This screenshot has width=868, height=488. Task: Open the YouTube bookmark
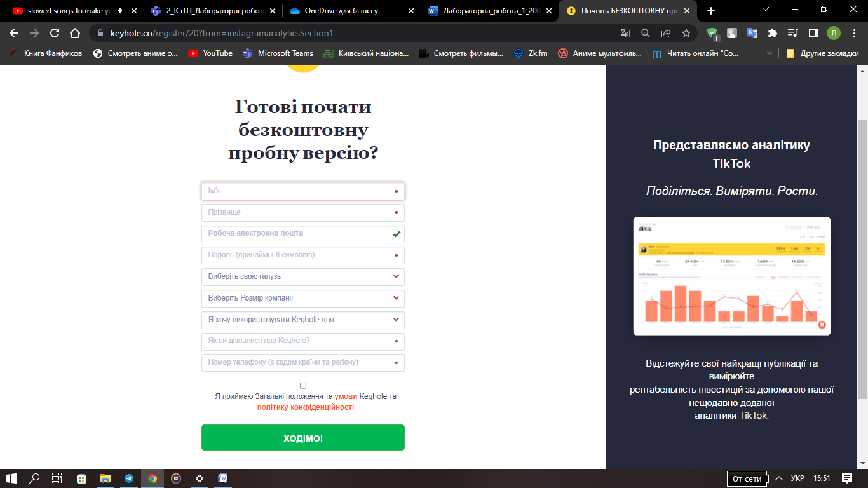pos(210,53)
